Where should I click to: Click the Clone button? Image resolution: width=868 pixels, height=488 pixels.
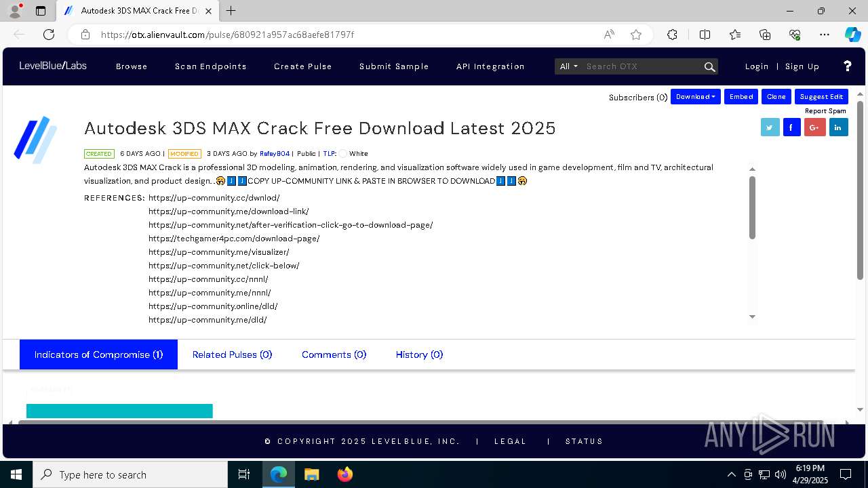776,97
